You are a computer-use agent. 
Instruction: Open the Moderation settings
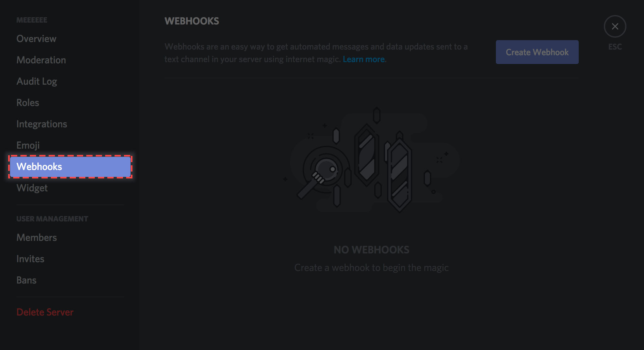pos(41,60)
